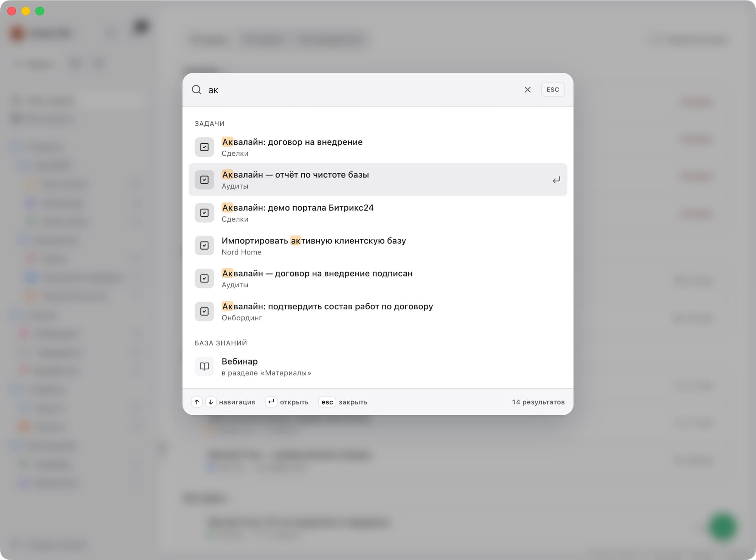
Task: Click task icon beside «Аквалайн: договор на внедрение»
Action: (204, 147)
